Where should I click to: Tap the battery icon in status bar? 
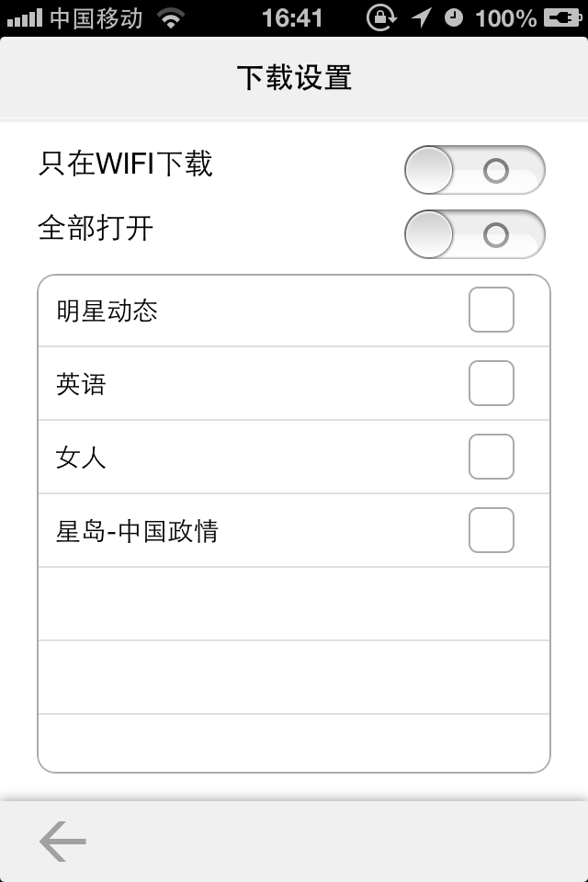pos(562,18)
